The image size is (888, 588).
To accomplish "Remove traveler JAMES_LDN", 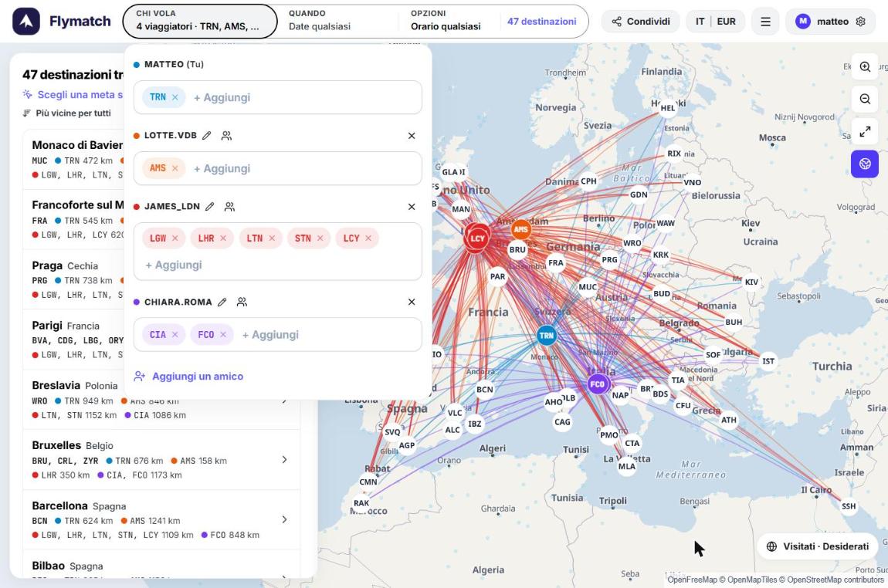I will 412,207.
